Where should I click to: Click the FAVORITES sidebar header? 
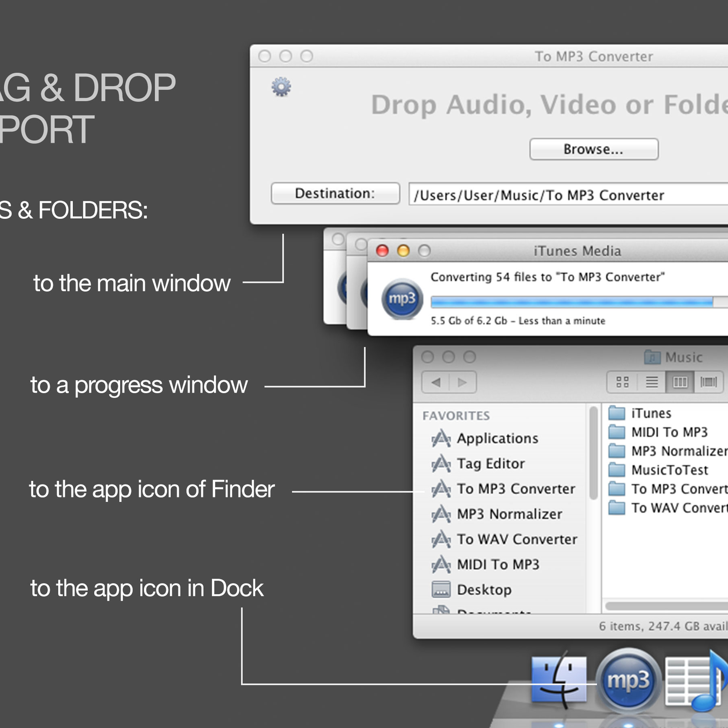(x=456, y=415)
